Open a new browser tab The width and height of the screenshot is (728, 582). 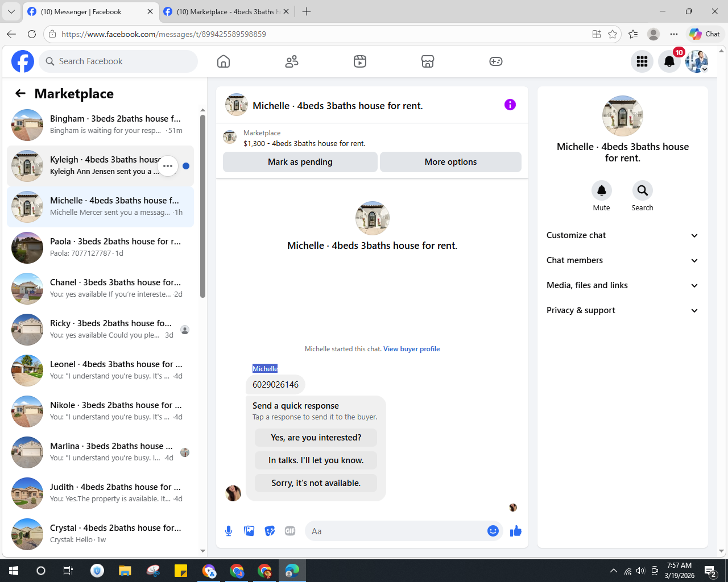(x=307, y=11)
